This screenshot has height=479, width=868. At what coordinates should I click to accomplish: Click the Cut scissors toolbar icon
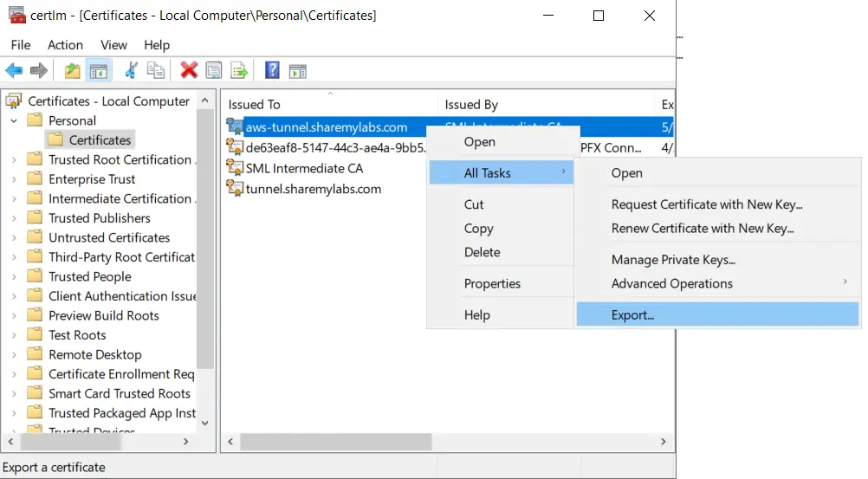(132, 71)
